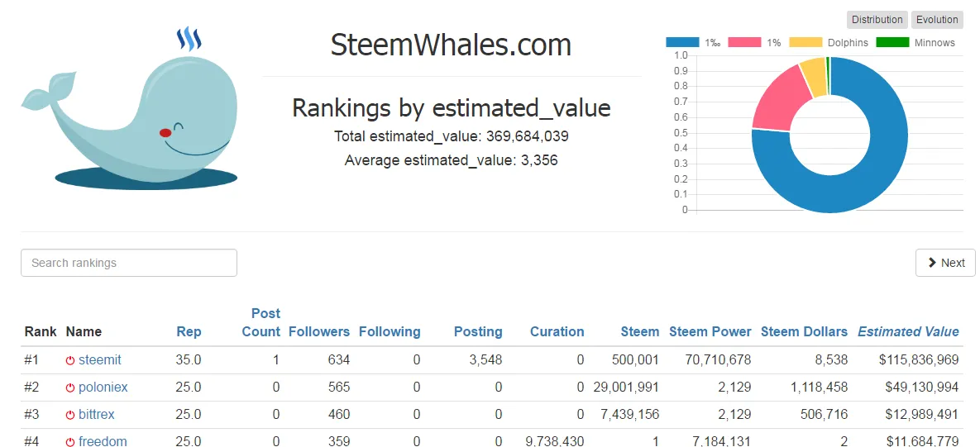This screenshot has width=980, height=447.
Task: Click the Rankings by estimated_value heading
Action: click(x=452, y=108)
